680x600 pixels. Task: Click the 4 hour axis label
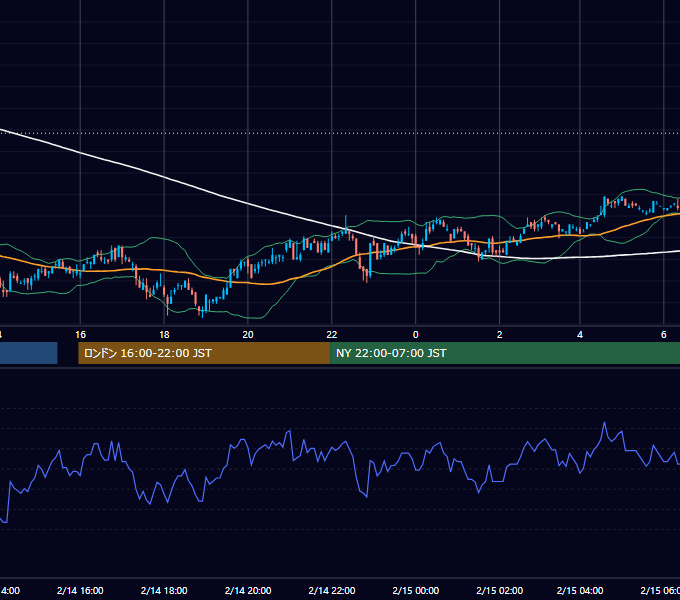(580, 335)
